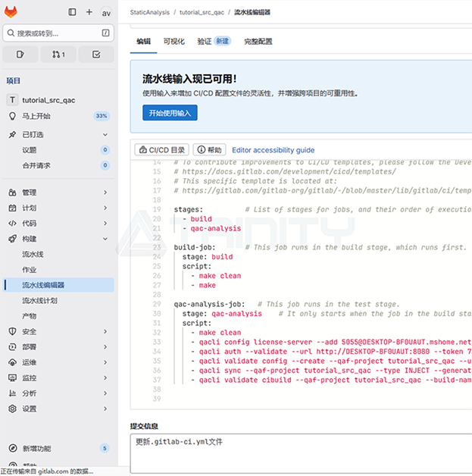This screenshot has height=476, width=472.
Task: Expand the 代码 sidebar section
Action: click(x=58, y=224)
